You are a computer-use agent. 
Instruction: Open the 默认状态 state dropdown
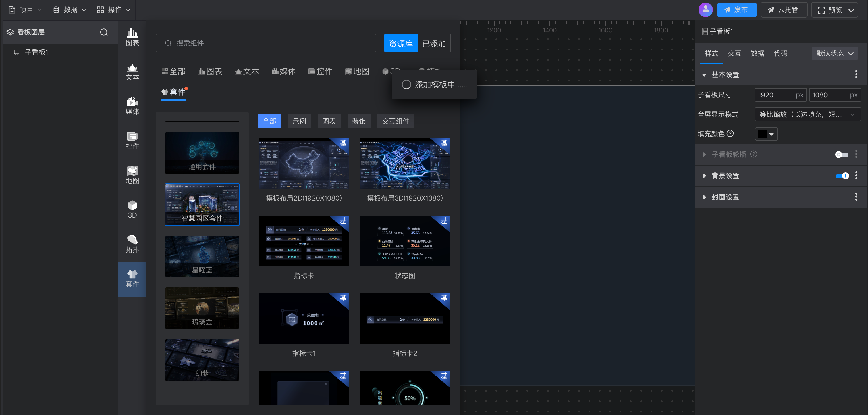[834, 53]
